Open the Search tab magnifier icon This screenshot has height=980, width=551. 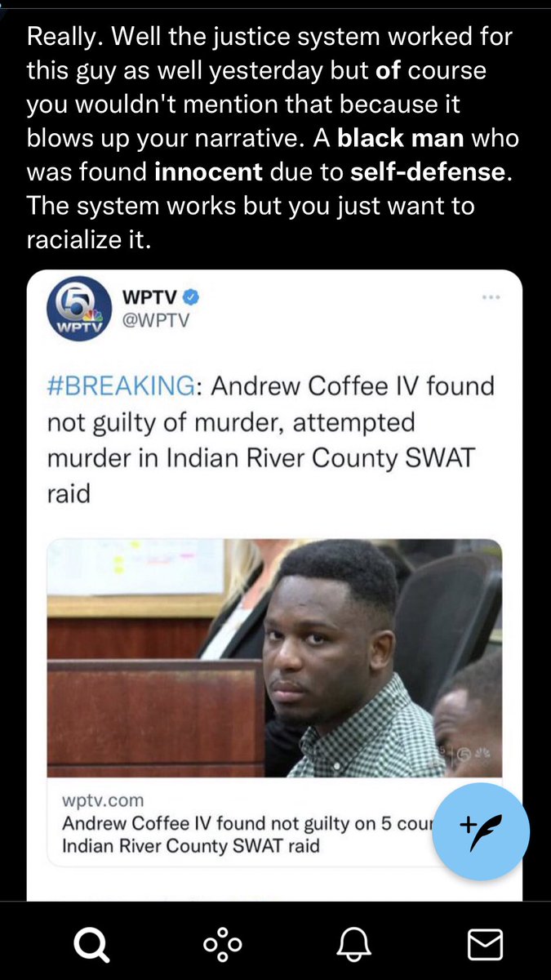90,946
